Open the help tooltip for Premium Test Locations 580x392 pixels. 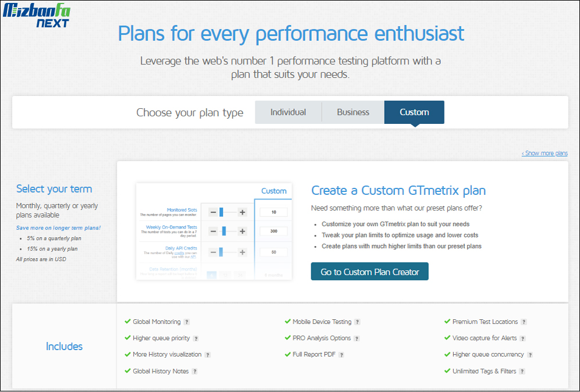click(x=524, y=322)
